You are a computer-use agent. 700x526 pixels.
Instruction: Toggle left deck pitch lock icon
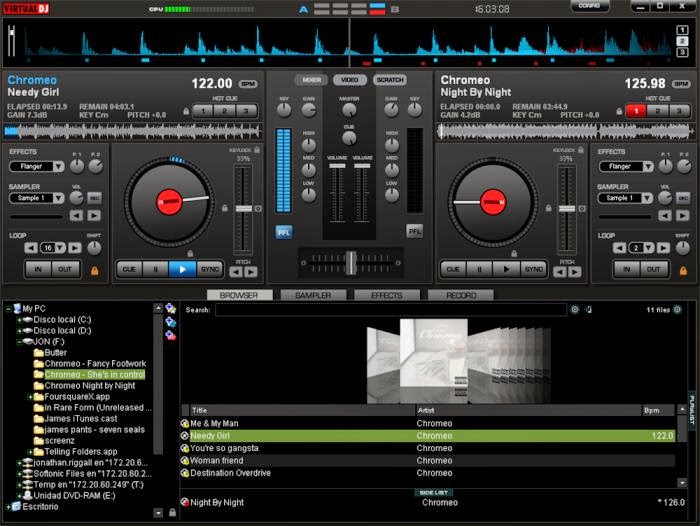(225, 208)
